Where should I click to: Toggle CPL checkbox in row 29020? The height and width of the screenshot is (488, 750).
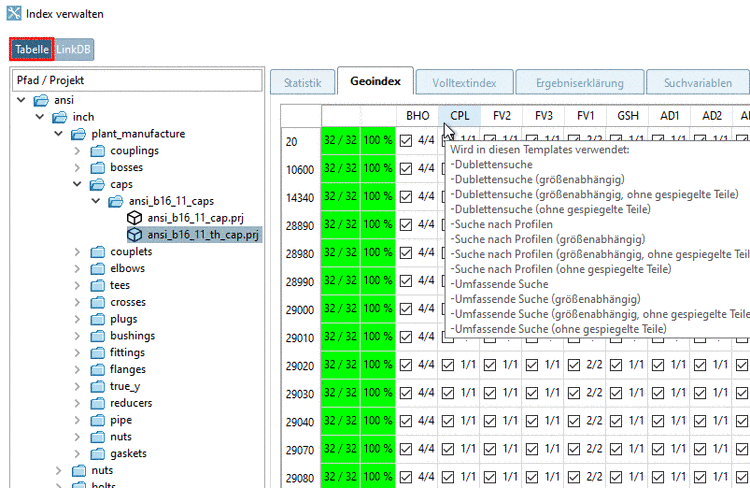448,366
